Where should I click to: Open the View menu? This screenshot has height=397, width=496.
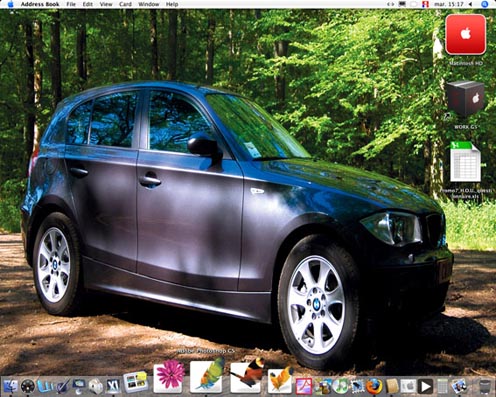106,4
